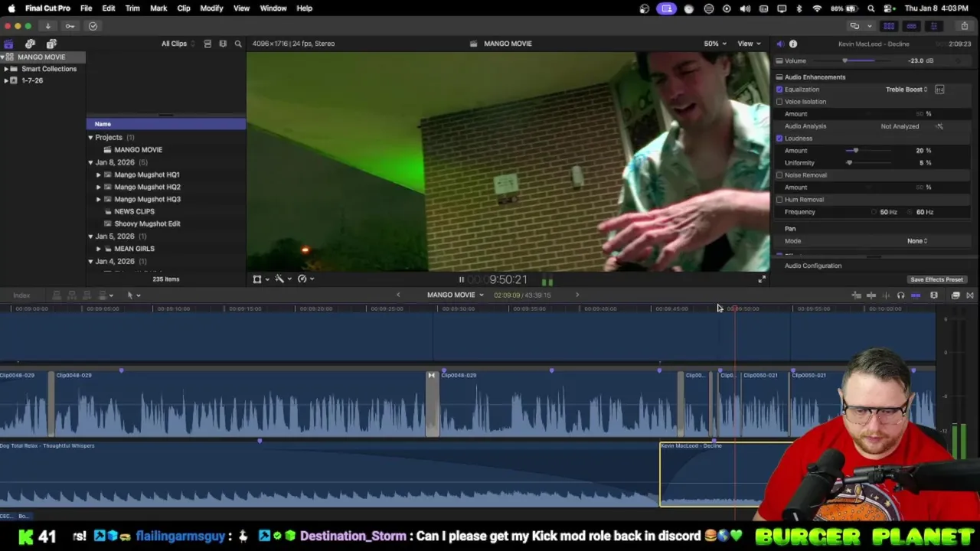980x551 pixels.
Task: Toggle viewer fullscreen arrows icon
Action: [762, 279]
